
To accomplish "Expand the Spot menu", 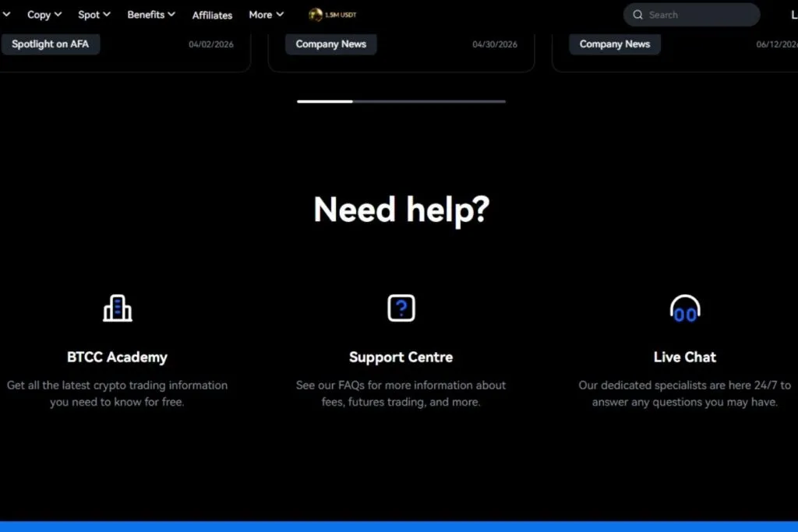I will pyautogui.click(x=94, y=15).
